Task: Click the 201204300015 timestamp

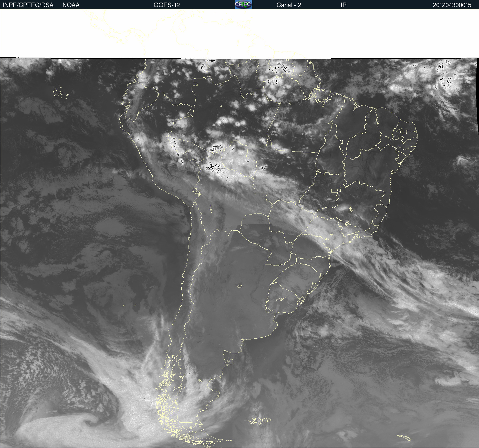Action: click(452, 5)
